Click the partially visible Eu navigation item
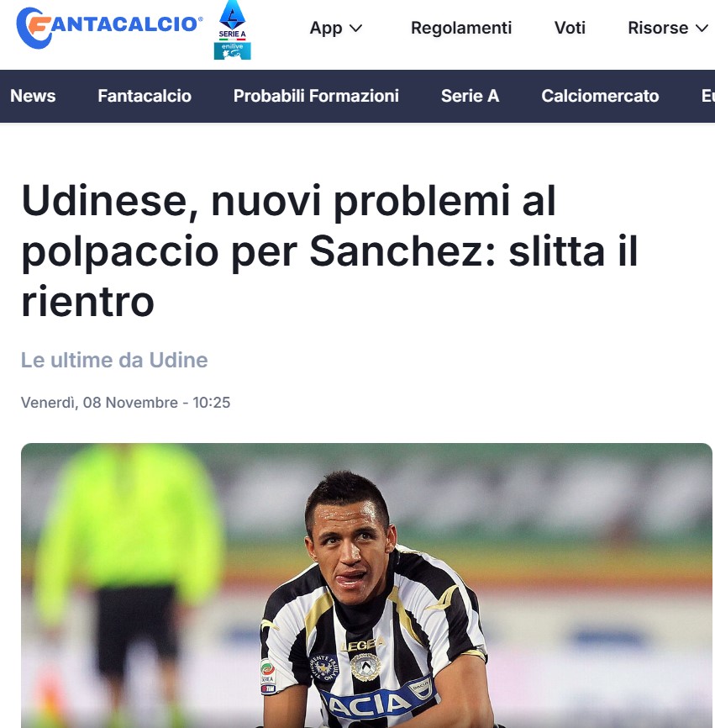This screenshot has height=728, width=715. (707, 96)
